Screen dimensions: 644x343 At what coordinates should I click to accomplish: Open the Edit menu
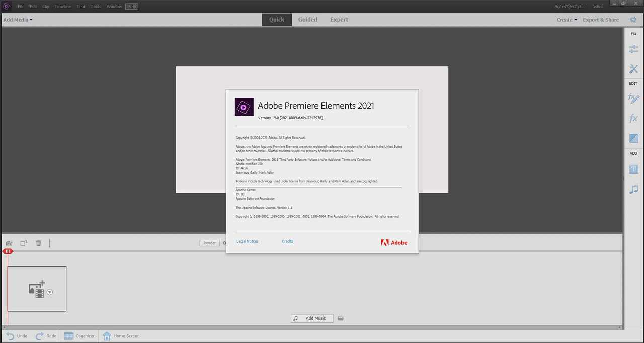[33, 7]
